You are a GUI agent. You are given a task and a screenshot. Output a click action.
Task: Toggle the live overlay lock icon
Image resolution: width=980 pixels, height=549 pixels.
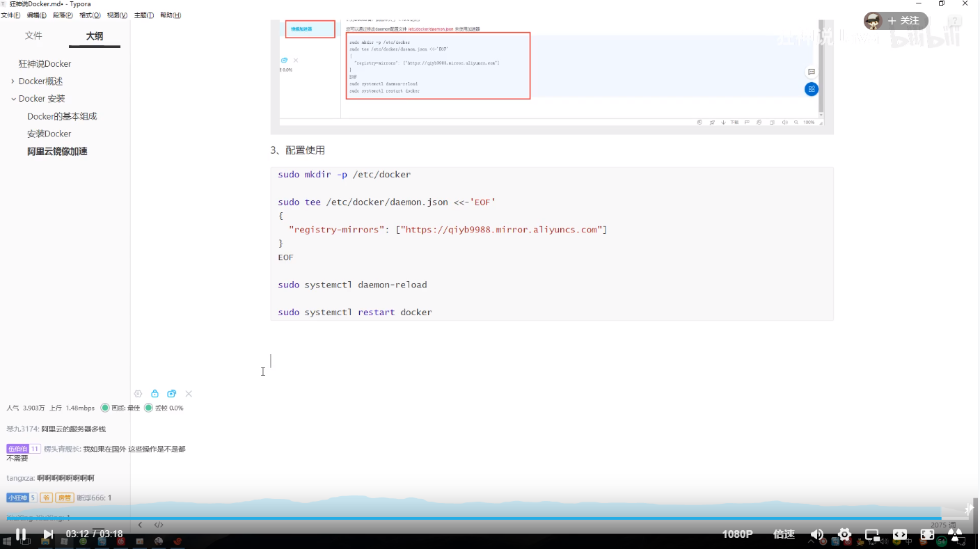155,394
